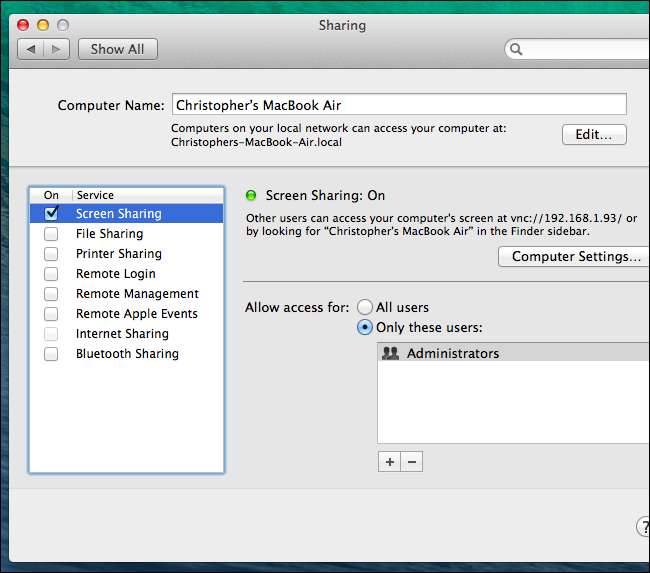650x573 pixels.
Task: Select the Only these users option
Action: coord(365,328)
